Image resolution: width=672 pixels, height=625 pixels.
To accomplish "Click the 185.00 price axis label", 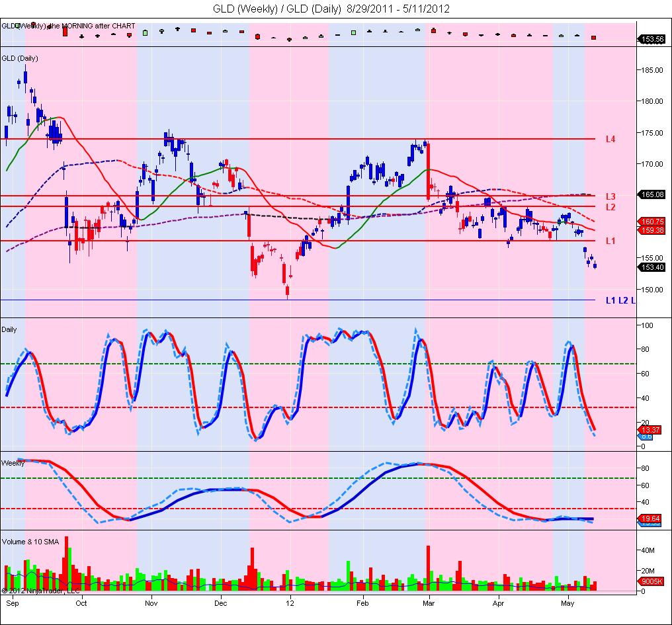I will tap(652, 70).
